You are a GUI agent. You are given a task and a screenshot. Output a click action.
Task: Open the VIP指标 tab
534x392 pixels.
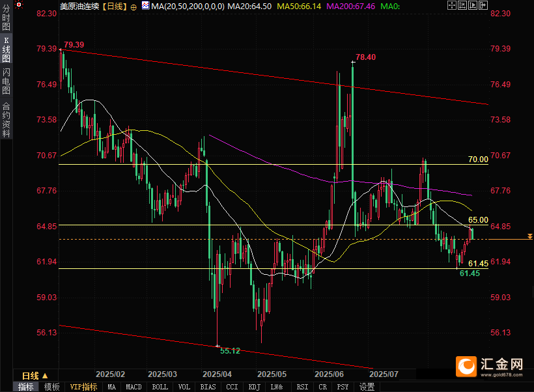click(x=83, y=387)
